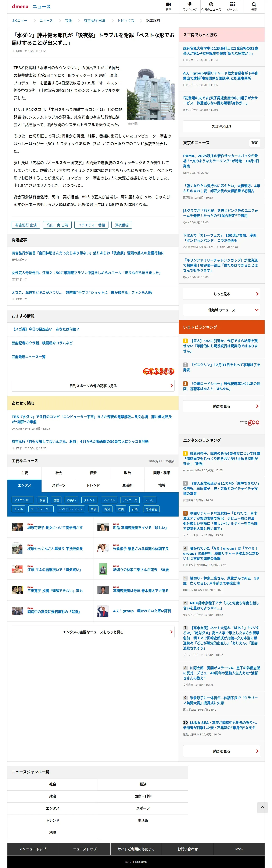Click the scroll-to-top arrow button
Image resolution: width=272 pixels, height=868 pixels.
(x=263, y=807)
